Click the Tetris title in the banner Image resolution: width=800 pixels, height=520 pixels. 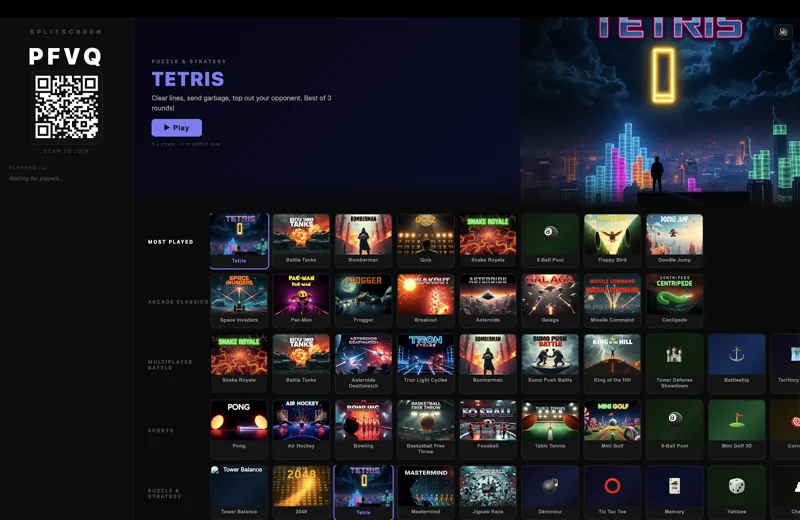point(188,79)
